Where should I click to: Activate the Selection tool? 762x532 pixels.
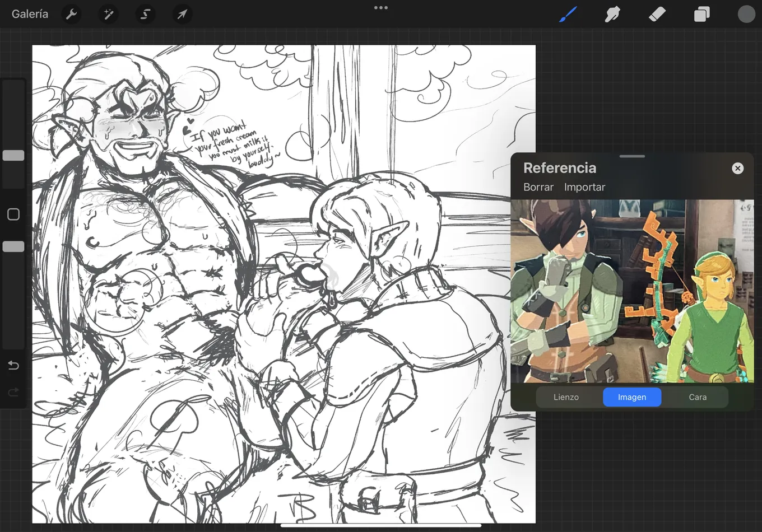(x=145, y=14)
